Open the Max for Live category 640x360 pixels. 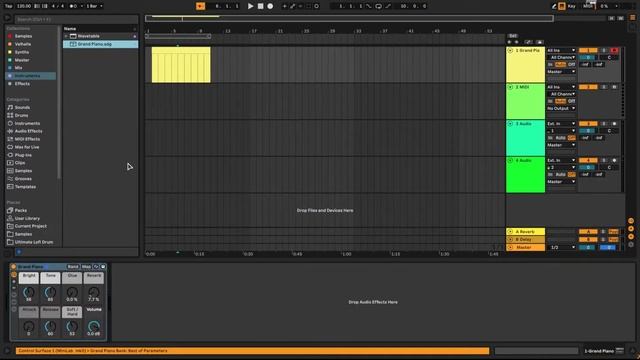[x=27, y=147]
